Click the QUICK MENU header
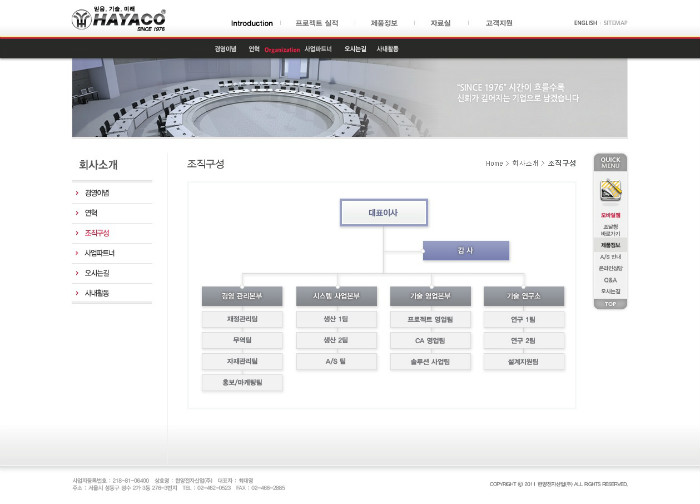Screen dimensions: 700x504 tap(610, 162)
